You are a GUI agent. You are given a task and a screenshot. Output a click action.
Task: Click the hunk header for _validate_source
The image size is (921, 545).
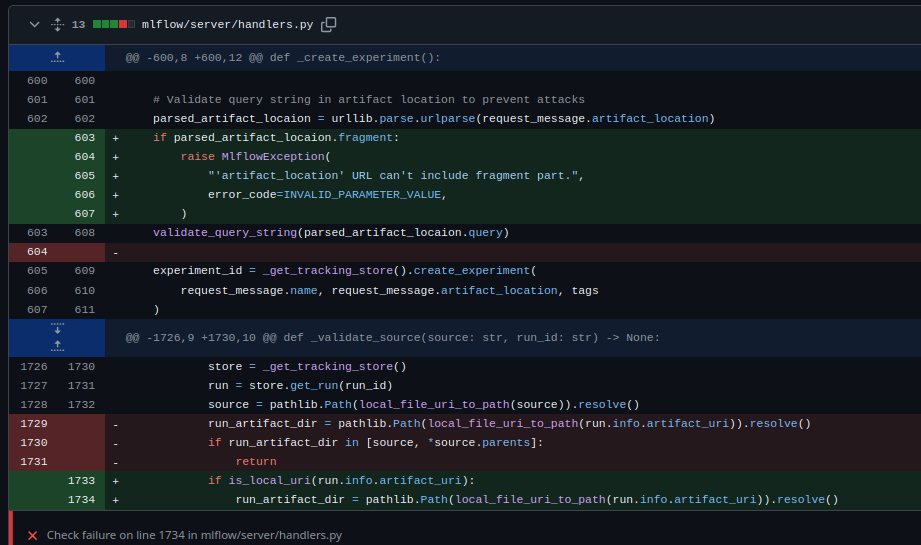(392, 337)
